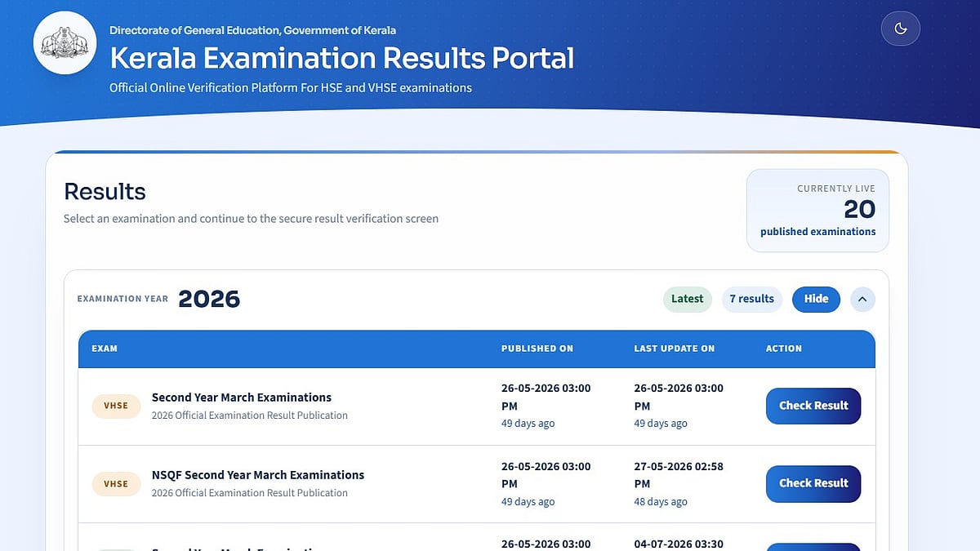Select the NSQF Second Year March Examinations title
Screen dimensions: 980x551
click(x=258, y=475)
